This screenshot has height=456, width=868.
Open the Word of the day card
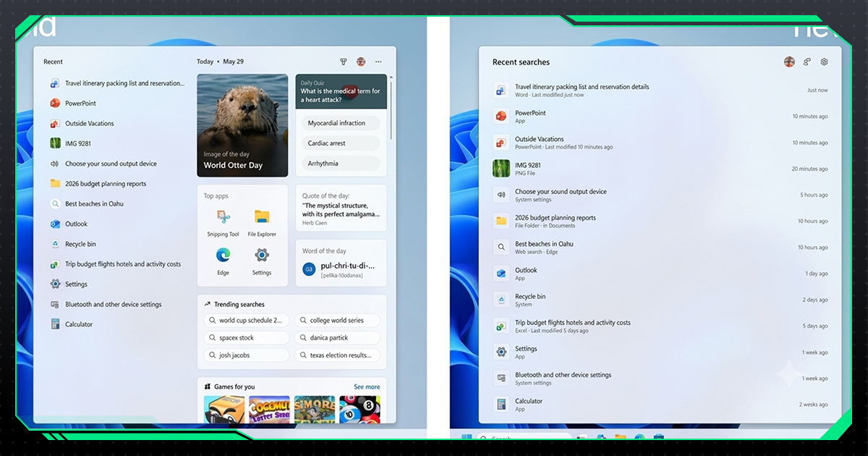coord(341,263)
